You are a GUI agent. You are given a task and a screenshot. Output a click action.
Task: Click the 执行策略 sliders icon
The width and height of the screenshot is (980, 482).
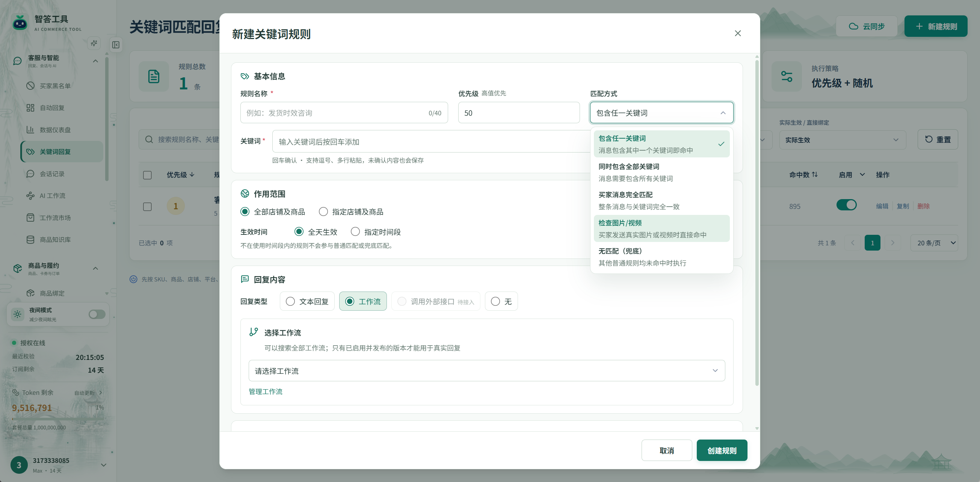786,76
